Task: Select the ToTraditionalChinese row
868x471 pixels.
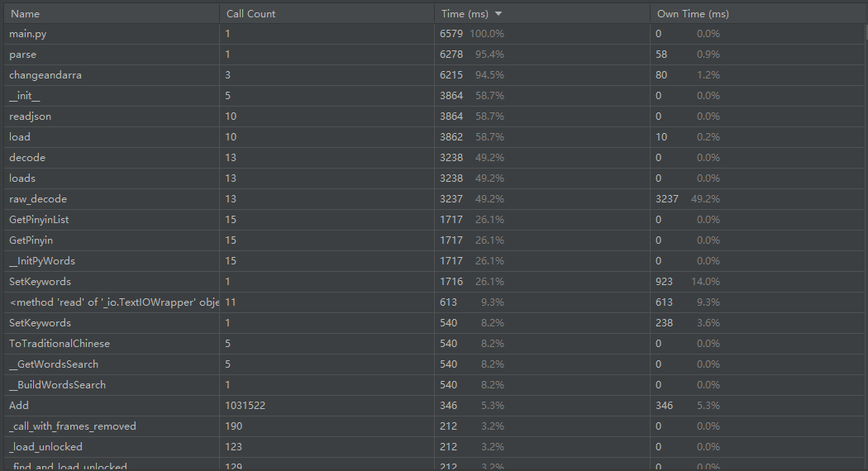Action: (434, 344)
